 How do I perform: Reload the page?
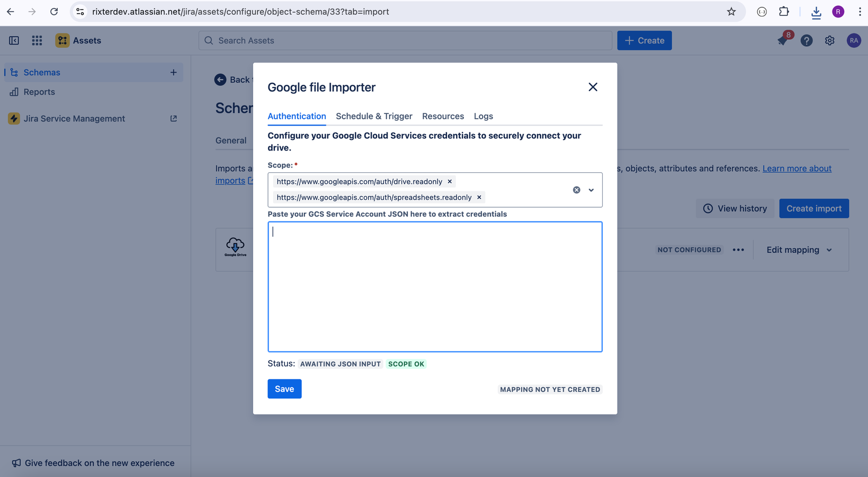(x=54, y=12)
